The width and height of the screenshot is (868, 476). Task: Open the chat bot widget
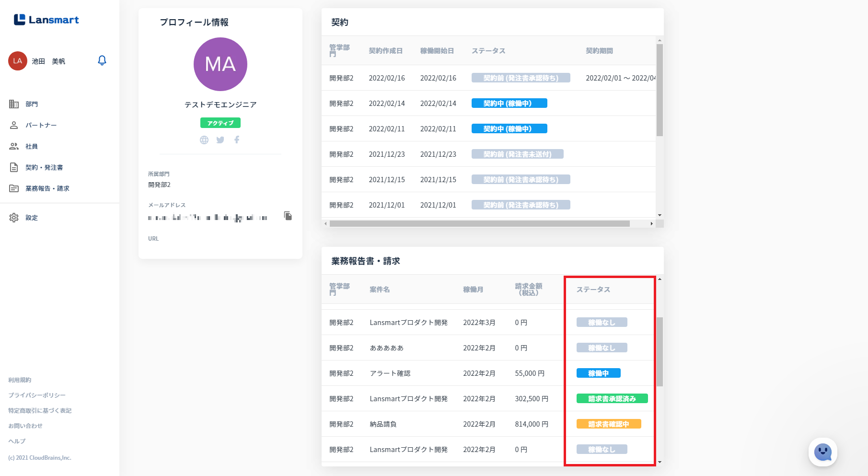pyautogui.click(x=823, y=452)
